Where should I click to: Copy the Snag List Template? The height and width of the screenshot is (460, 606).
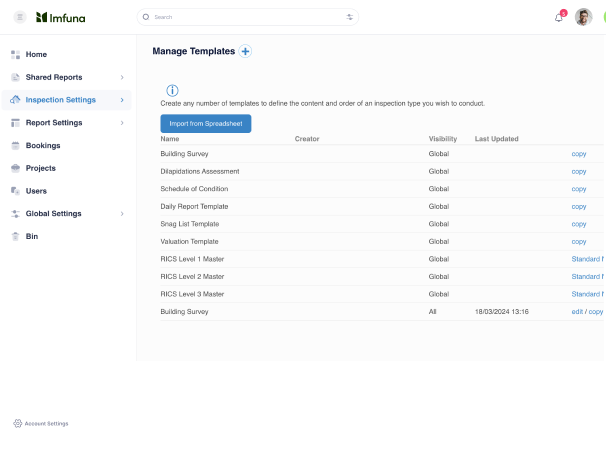(x=579, y=224)
